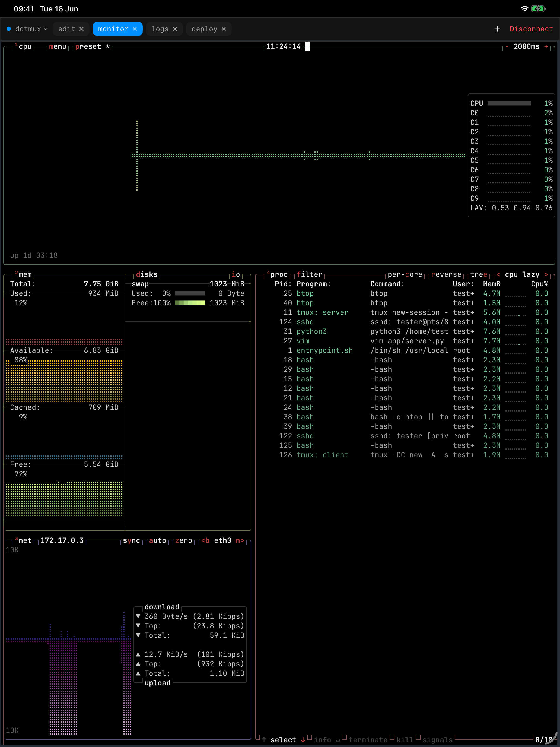
Task: Toggle process tree view
Action: (x=479, y=274)
